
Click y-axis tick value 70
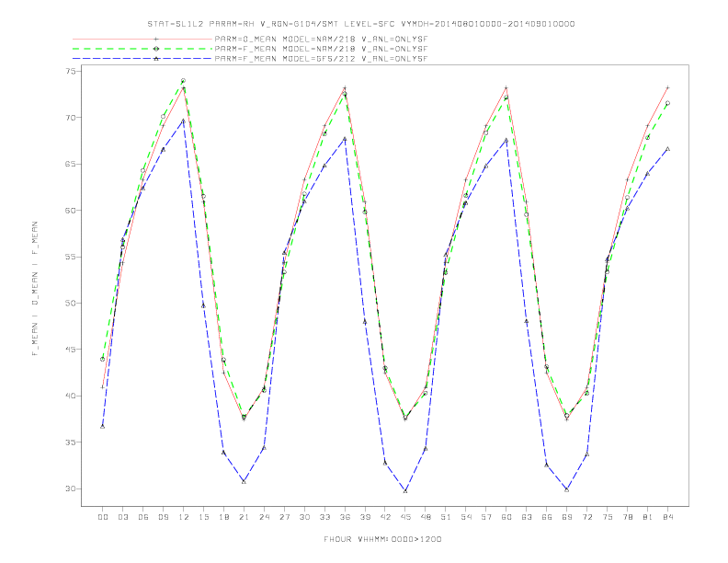coord(71,118)
